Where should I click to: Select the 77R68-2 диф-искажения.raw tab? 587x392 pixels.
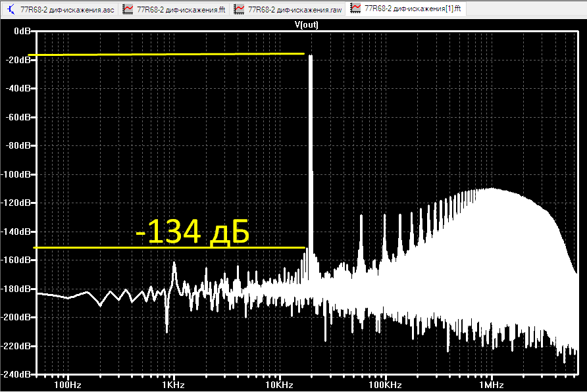tap(288, 9)
